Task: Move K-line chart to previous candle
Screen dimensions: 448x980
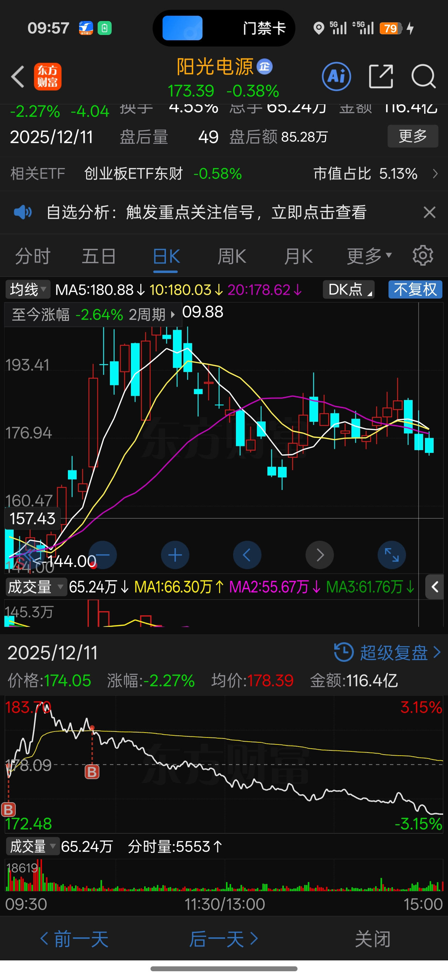Action: coord(247,555)
